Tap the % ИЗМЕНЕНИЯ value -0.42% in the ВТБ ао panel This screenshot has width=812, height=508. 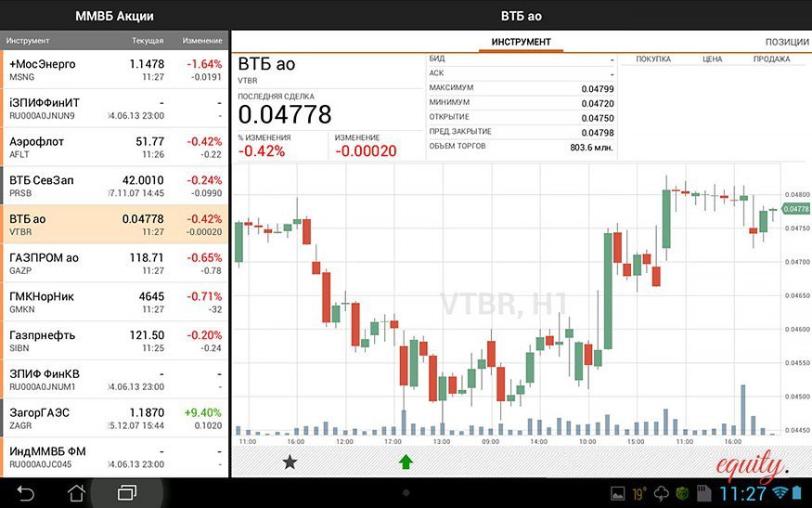point(262,150)
